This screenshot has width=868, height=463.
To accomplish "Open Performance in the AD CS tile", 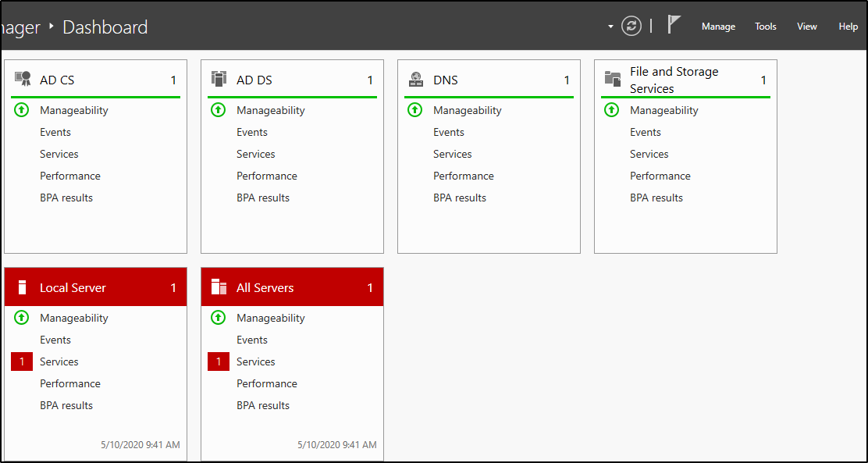I will pos(70,176).
